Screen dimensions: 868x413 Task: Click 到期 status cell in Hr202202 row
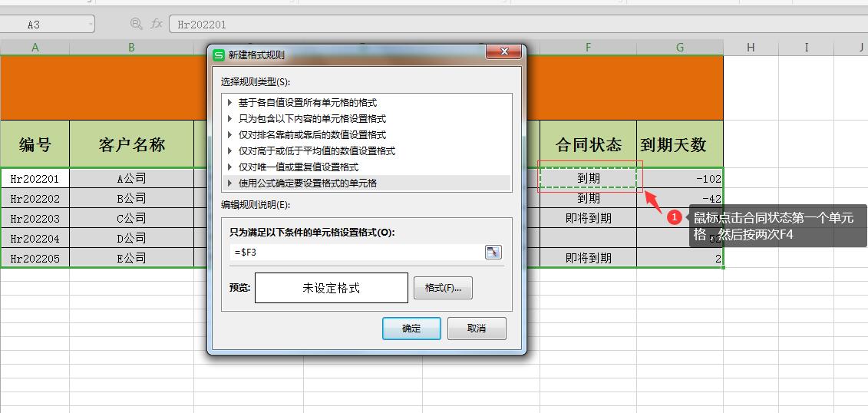pos(588,198)
